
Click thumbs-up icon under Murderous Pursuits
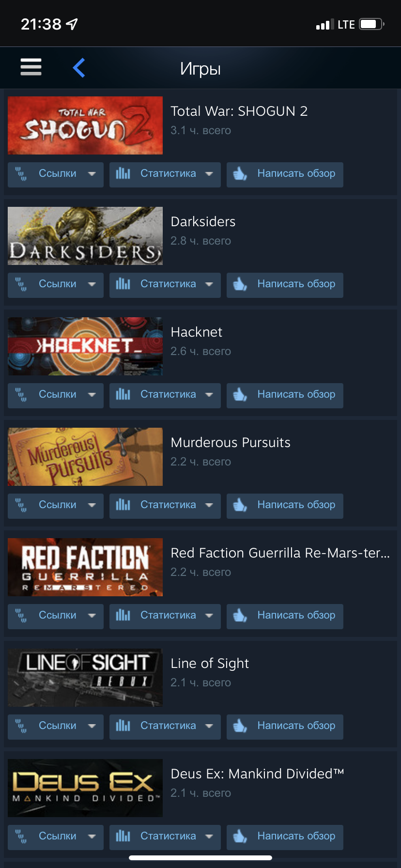pyautogui.click(x=240, y=505)
